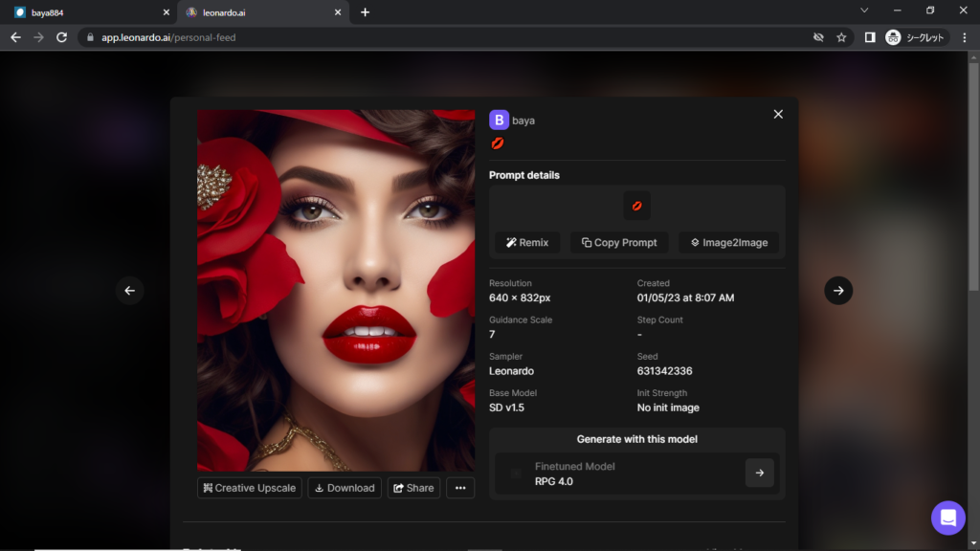Reload the current page
Screen dimensions: 980x551
pos(61,37)
